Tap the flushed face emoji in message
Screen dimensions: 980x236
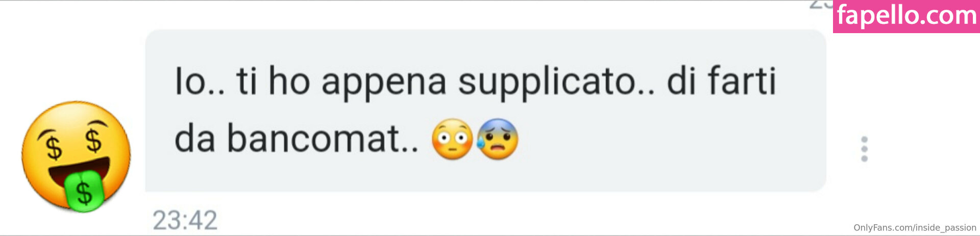[x=452, y=139]
